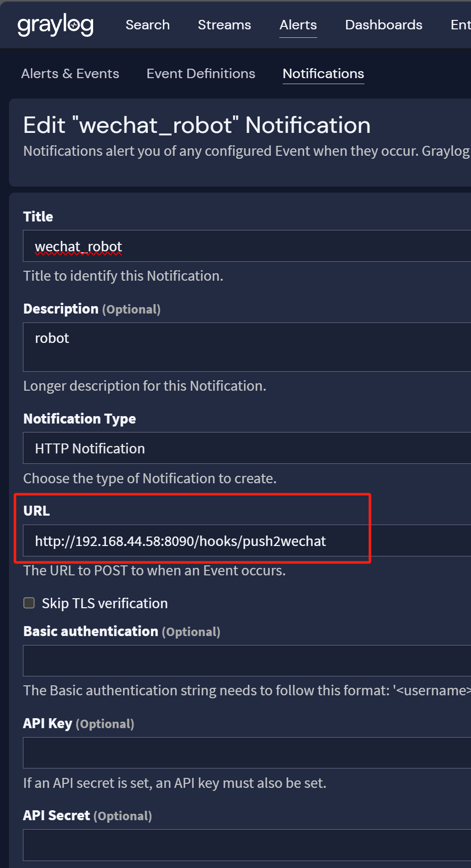Screen dimensions: 471x868
Task: Open the Event Definitions tab
Action: click(200, 73)
